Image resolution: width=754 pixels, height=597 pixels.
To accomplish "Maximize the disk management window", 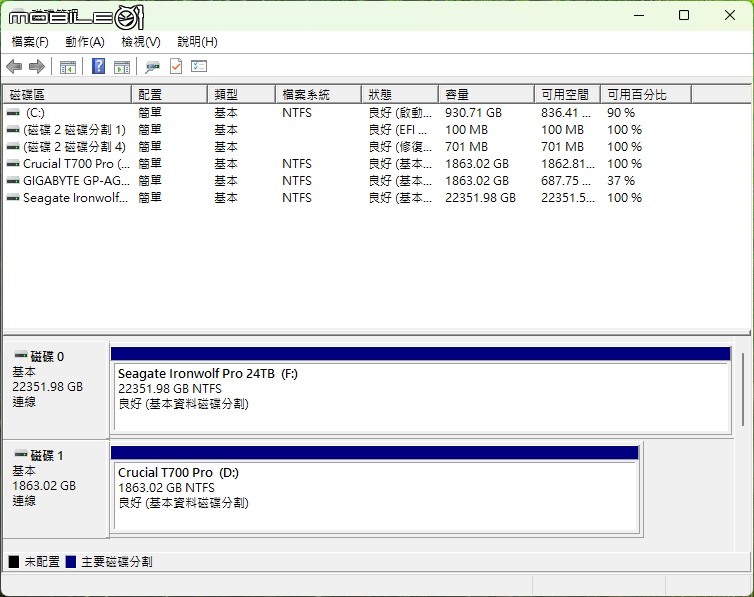I will coord(684,15).
